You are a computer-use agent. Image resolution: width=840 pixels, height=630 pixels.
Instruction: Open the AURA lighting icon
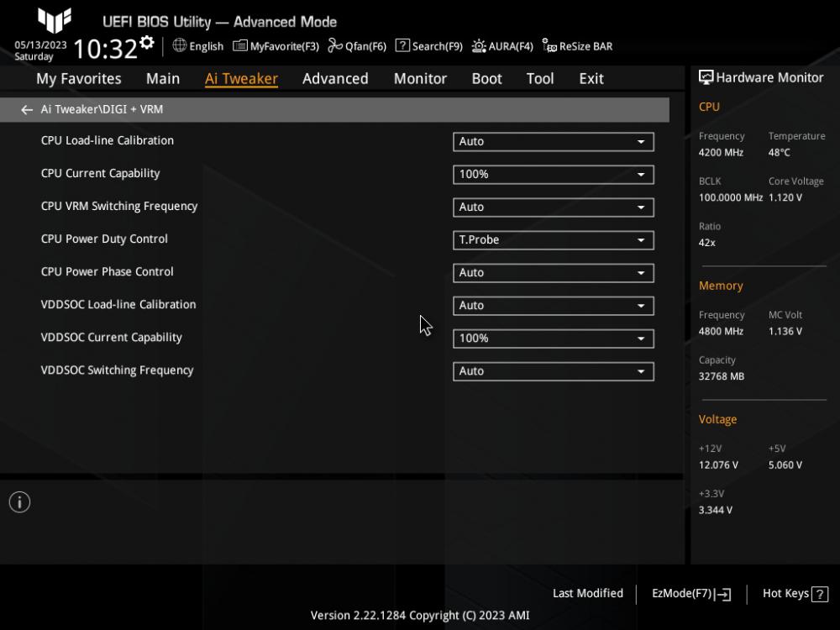coord(479,46)
